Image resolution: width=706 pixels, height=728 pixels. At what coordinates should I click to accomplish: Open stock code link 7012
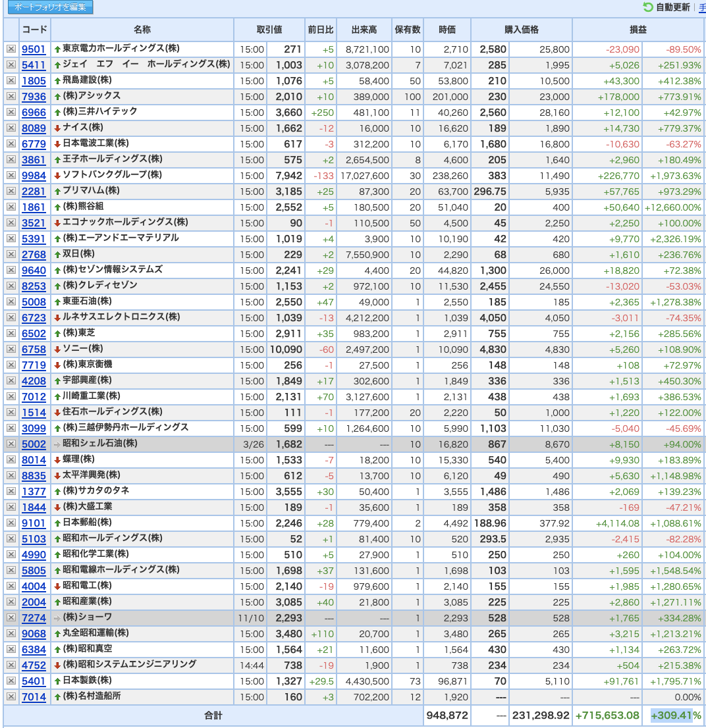(x=34, y=396)
